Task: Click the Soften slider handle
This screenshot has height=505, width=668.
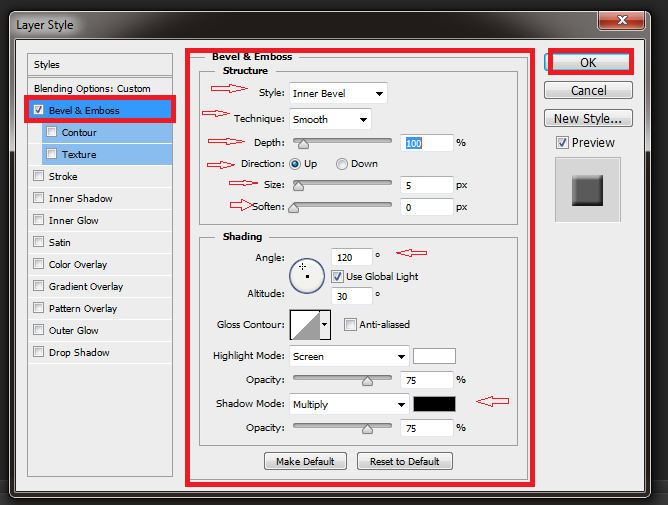Action: (294, 208)
